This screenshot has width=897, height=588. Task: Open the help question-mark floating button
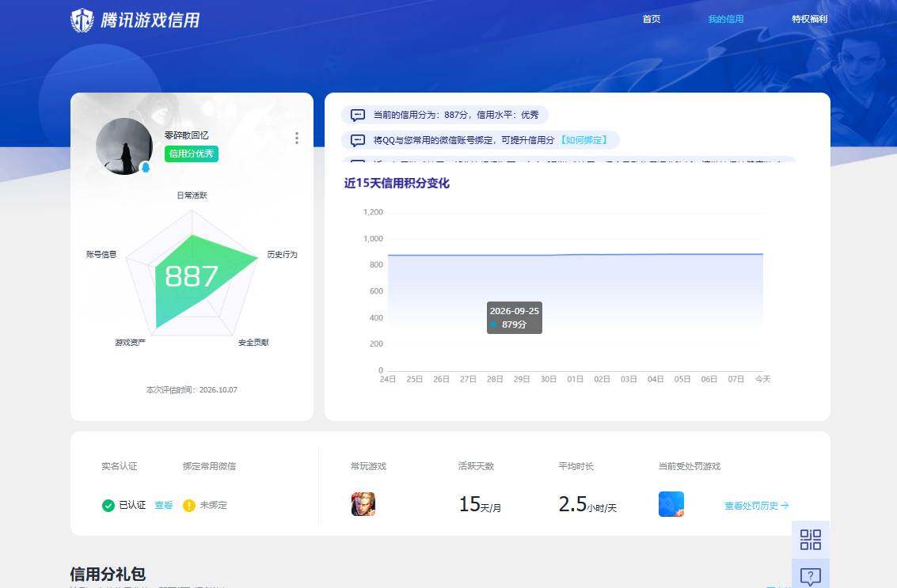click(811, 575)
